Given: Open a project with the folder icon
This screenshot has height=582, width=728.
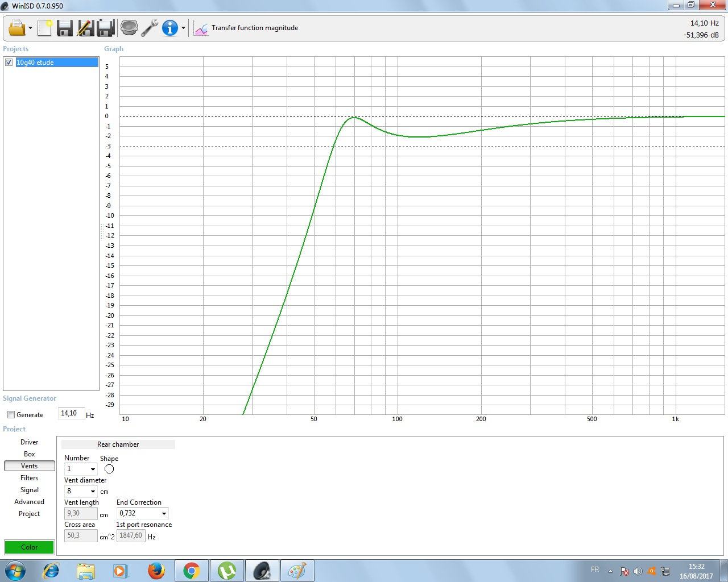Looking at the screenshot, I should coord(17,28).
